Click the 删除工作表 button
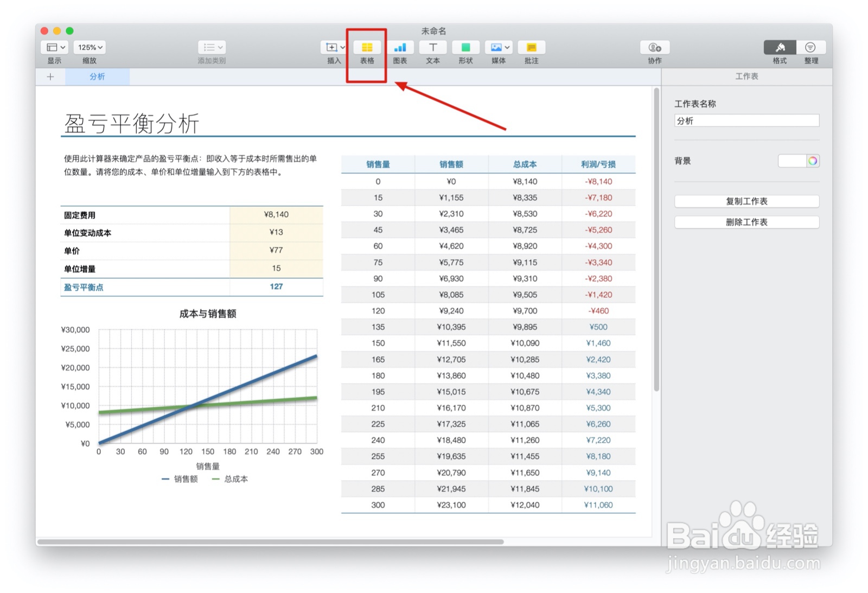The image size is (868, 593). tap(746, 221)
